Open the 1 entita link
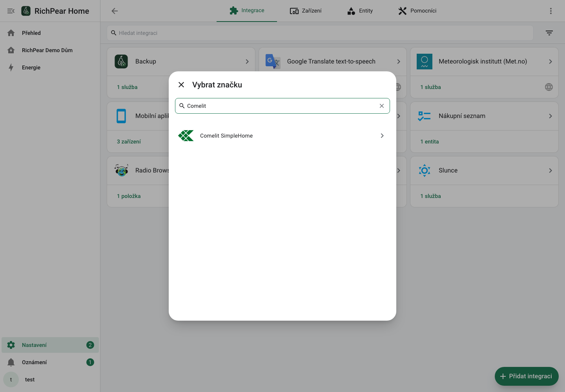565x392 pixels. click(x=430, y=142)
